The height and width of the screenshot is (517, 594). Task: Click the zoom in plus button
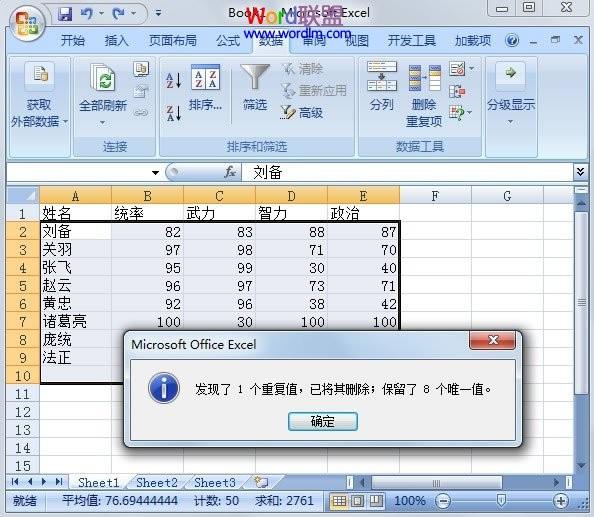coord(561,501)
